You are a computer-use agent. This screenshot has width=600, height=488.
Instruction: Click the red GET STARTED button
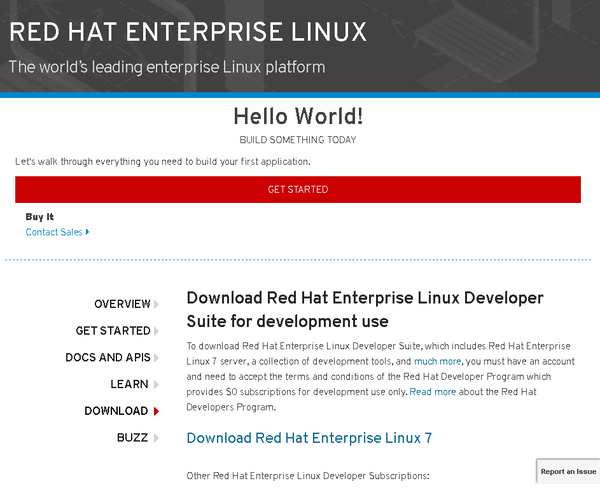tap(298, 189)
